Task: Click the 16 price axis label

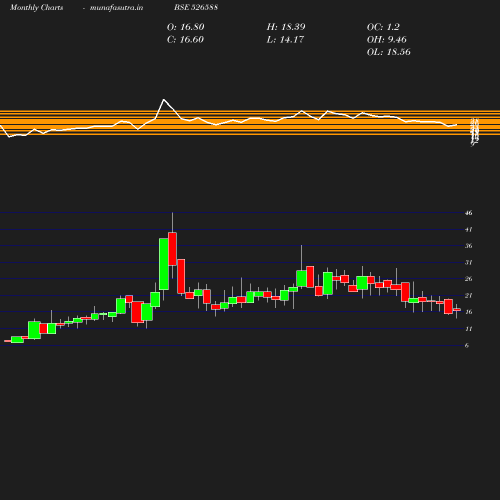Action: (x=469, y=312)
